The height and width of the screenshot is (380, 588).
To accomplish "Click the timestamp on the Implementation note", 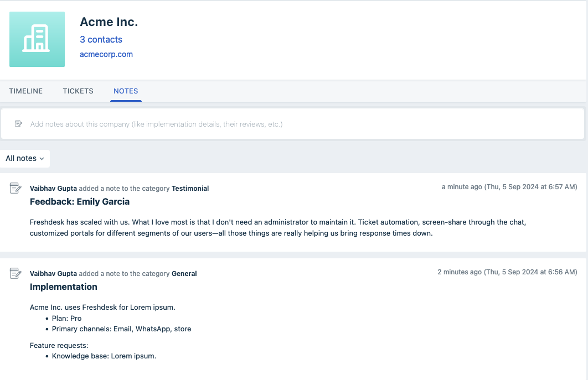I will (x=507, y=272).
